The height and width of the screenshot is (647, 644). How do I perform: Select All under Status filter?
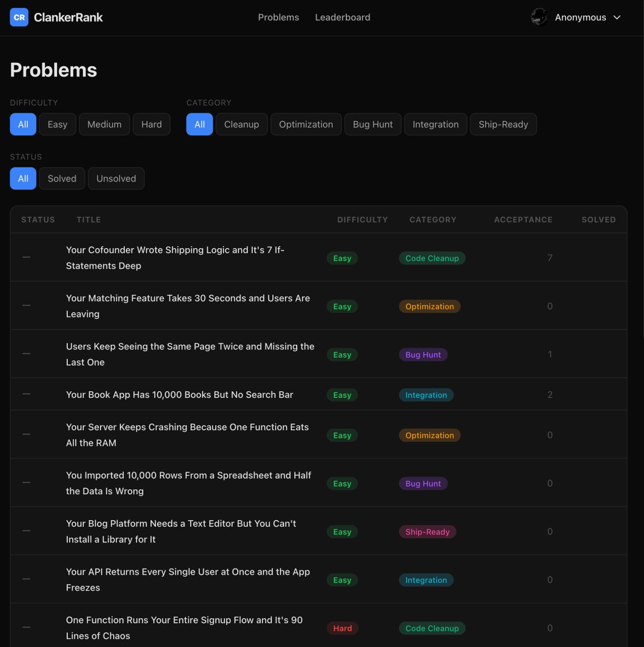pyautogui.click(x=23, y=178)
